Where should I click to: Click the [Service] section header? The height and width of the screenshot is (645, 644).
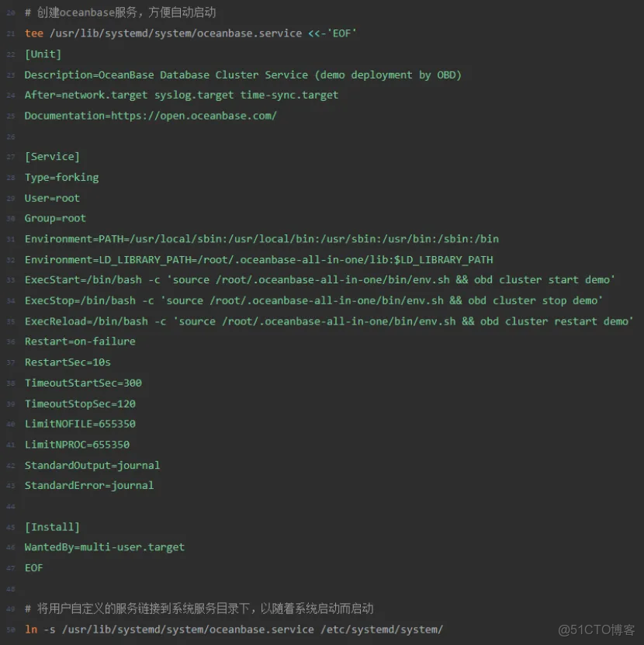(x=52, y=156)
